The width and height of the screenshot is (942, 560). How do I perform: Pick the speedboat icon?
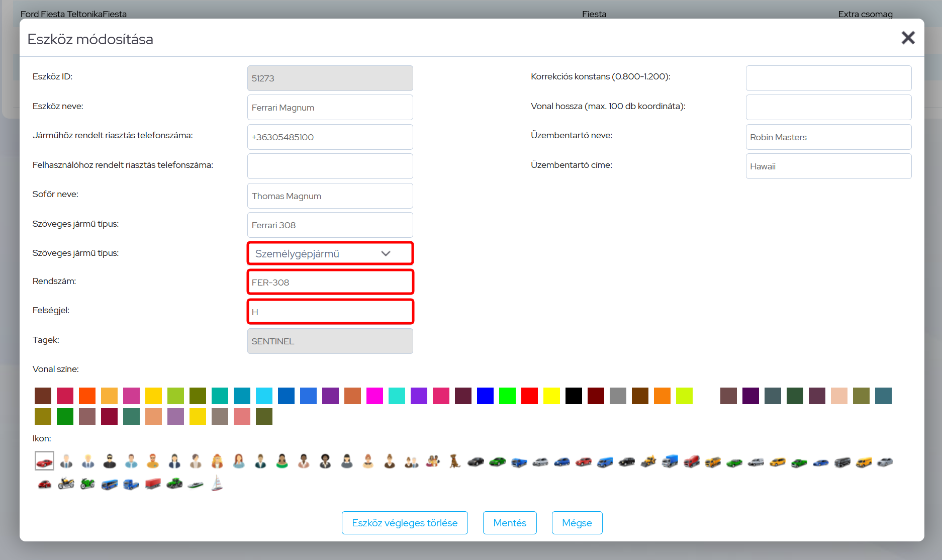tap(196, 484)
